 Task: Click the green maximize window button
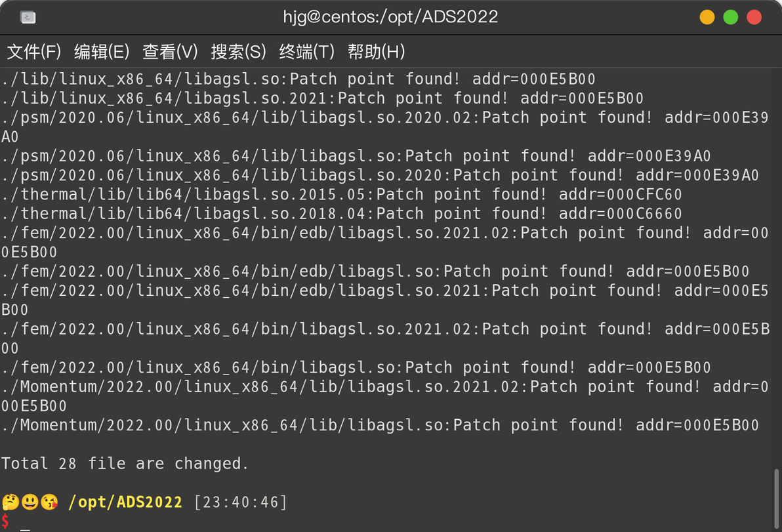731,17
